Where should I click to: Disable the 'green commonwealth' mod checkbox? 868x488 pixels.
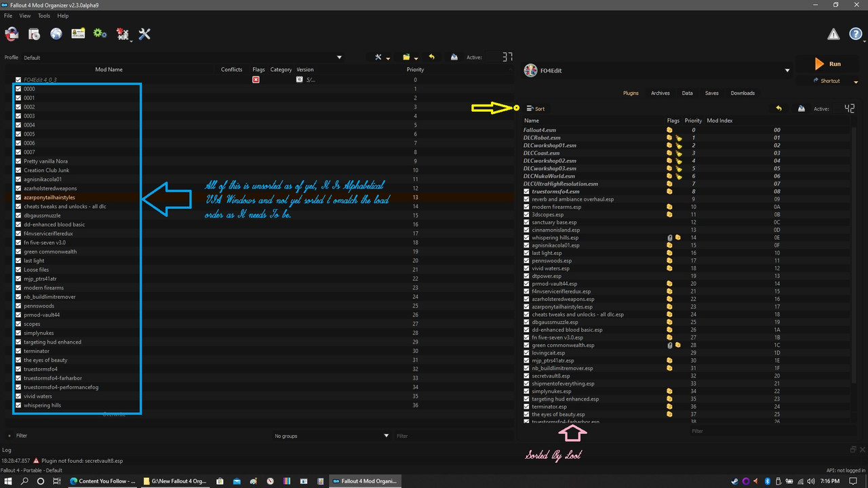point(18,251)
